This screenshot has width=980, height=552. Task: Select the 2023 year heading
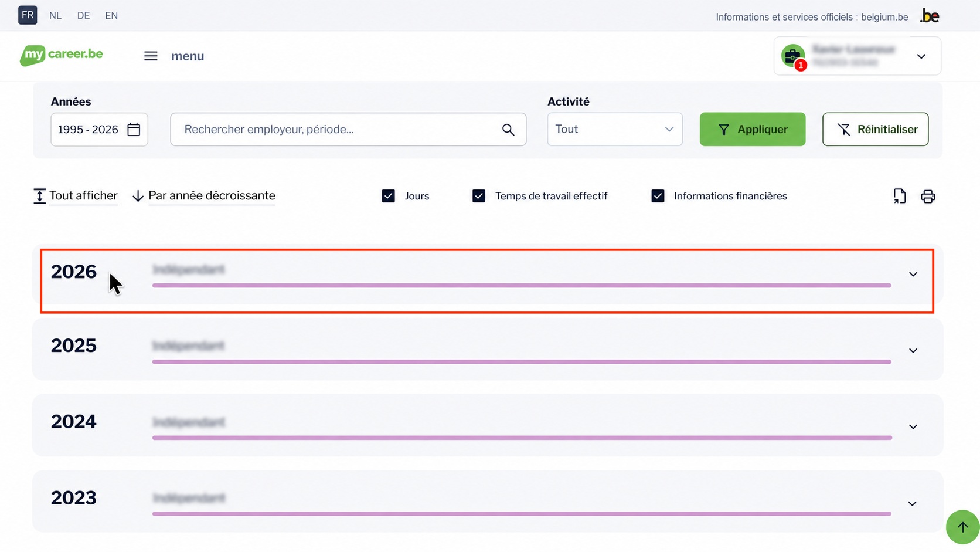pos(73,498)
